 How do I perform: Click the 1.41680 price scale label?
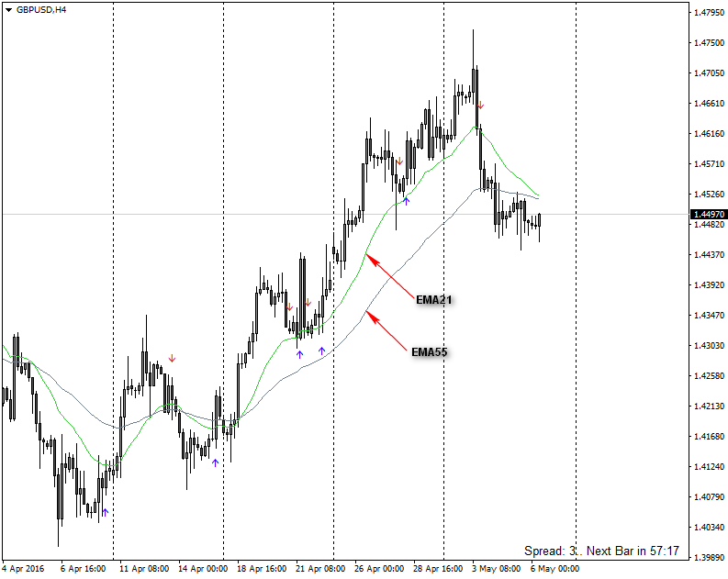tap(709, 437)
